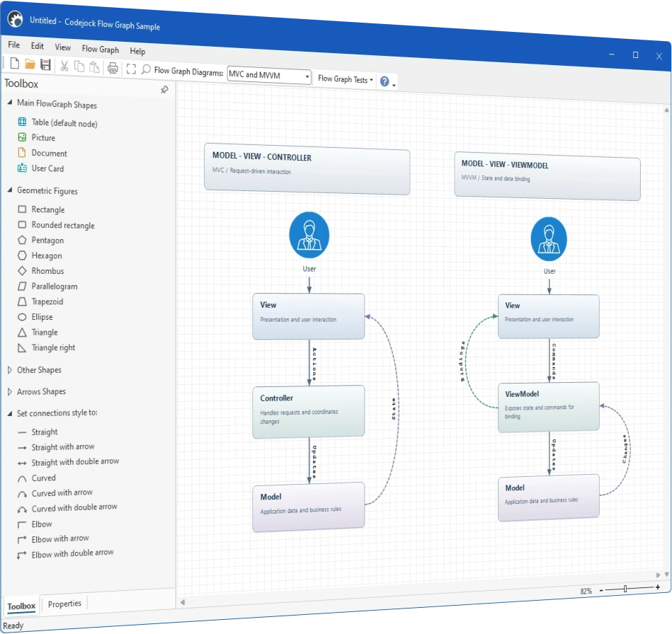Click the New document toolbar icon
Screen dimensions: 672x634
[x=15, y=64]
